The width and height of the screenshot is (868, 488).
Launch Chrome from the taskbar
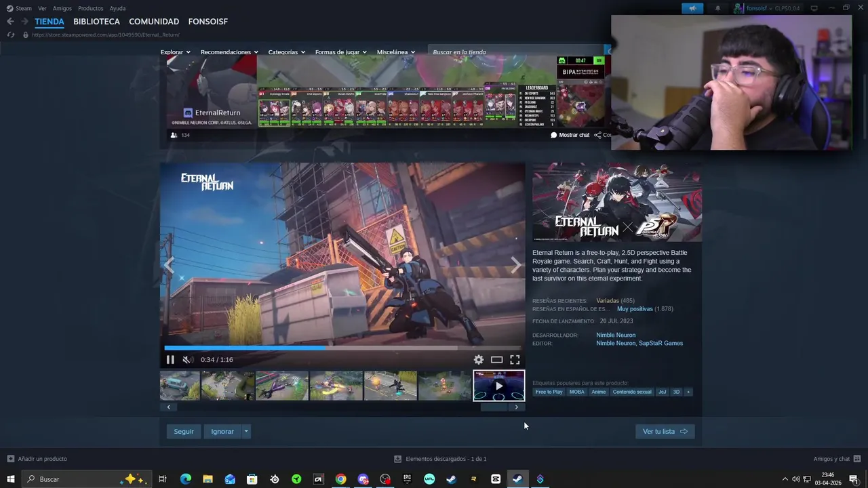[340, 479]
